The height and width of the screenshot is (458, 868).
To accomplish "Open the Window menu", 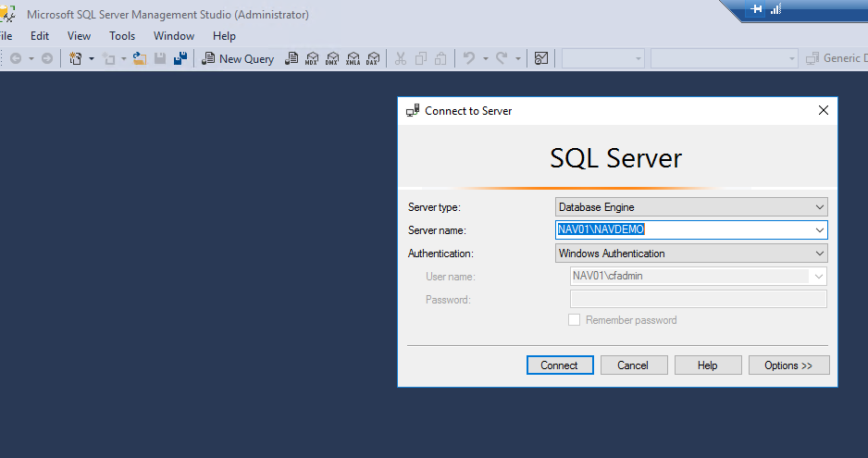I will [174, 36].
